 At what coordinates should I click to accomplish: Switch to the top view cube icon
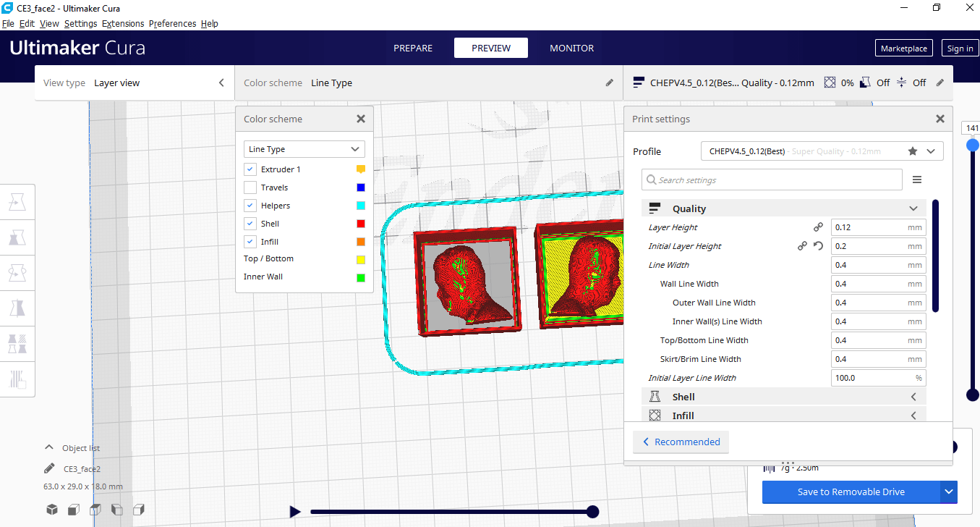coord(95,510)
